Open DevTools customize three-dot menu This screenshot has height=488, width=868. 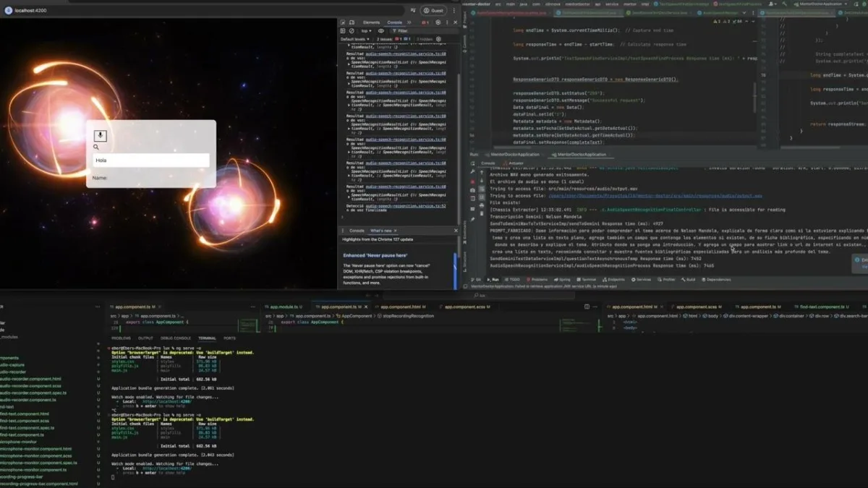coord(446,22)
